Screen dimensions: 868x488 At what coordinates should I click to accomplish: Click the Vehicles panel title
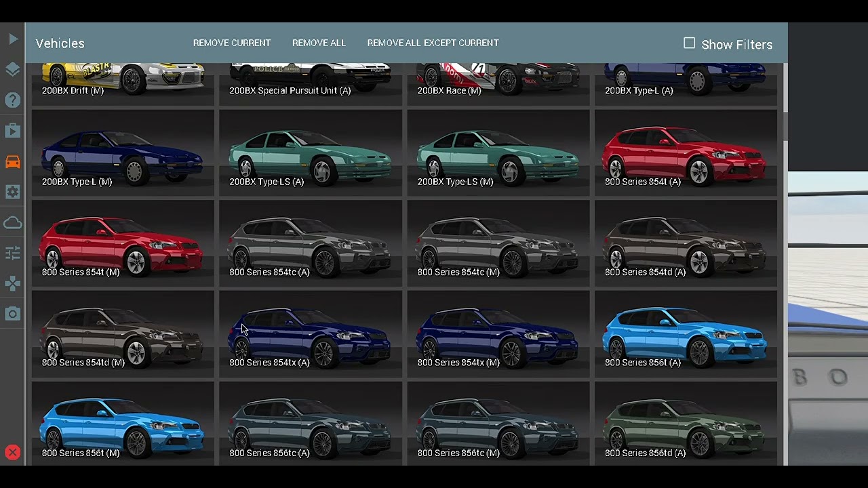point(60,43)
